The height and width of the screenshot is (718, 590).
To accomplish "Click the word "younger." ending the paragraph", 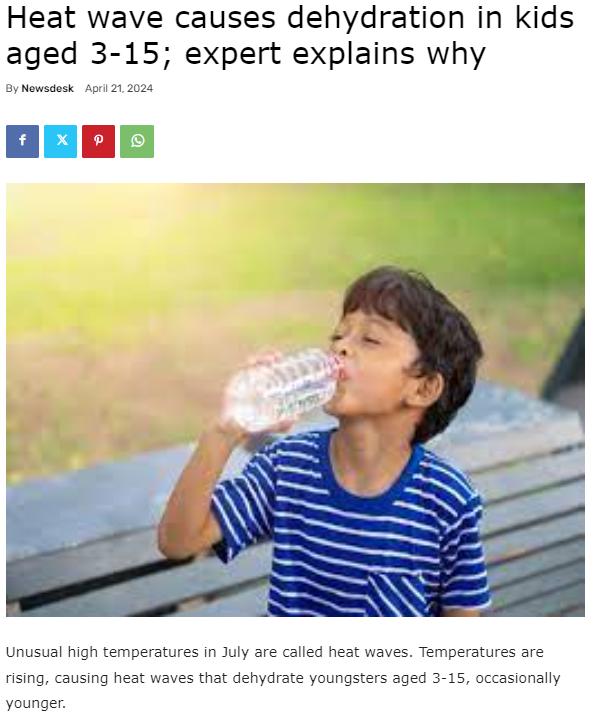I will [36, 703].
